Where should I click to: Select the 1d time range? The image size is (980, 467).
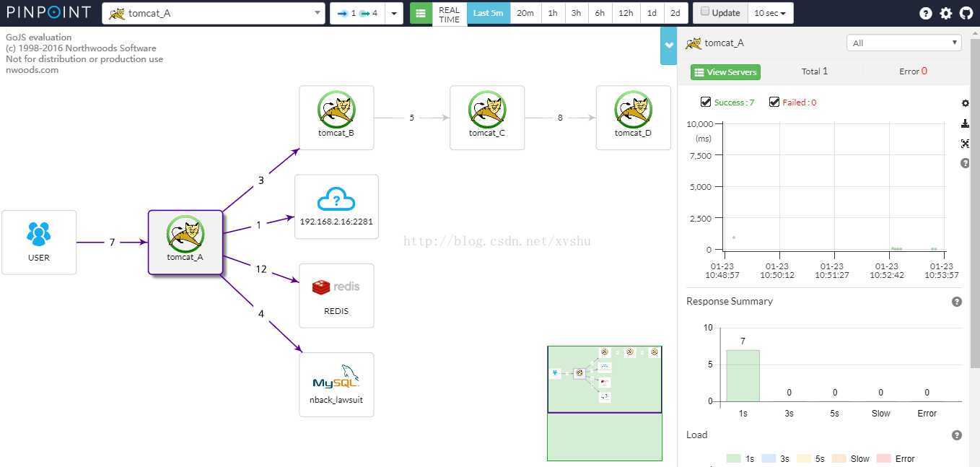[652, 13]
